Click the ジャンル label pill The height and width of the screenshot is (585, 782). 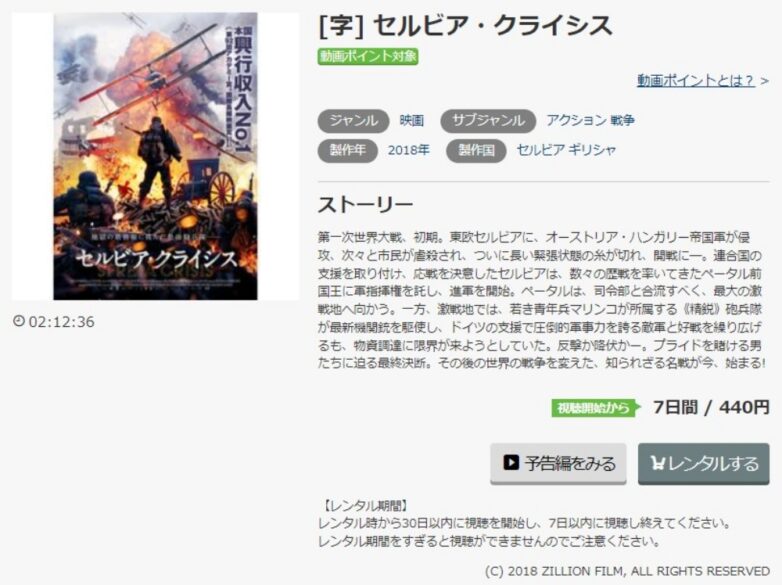point(353,121)
